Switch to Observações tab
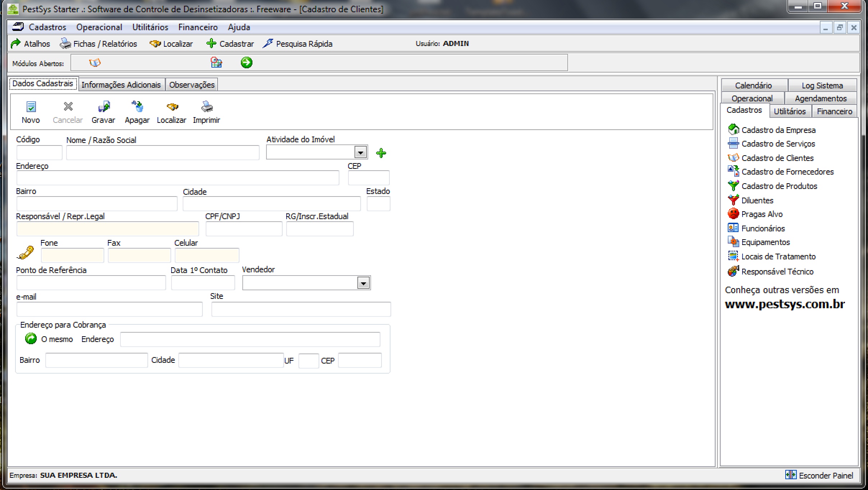Screen dimensions: 868x490 pyautogui.click(x=192, y=85)
